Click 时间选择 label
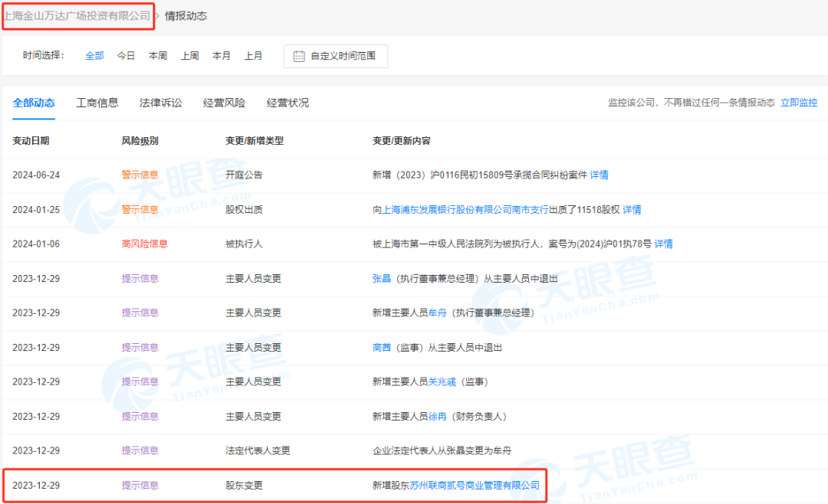This screenshot has width=828, height=504. point(43,55)
